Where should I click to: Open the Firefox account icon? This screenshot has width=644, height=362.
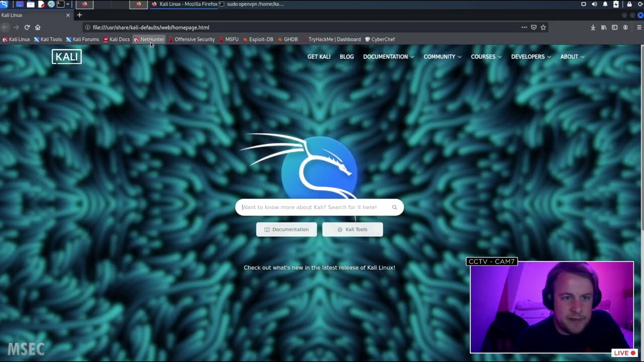pos(625,27)
